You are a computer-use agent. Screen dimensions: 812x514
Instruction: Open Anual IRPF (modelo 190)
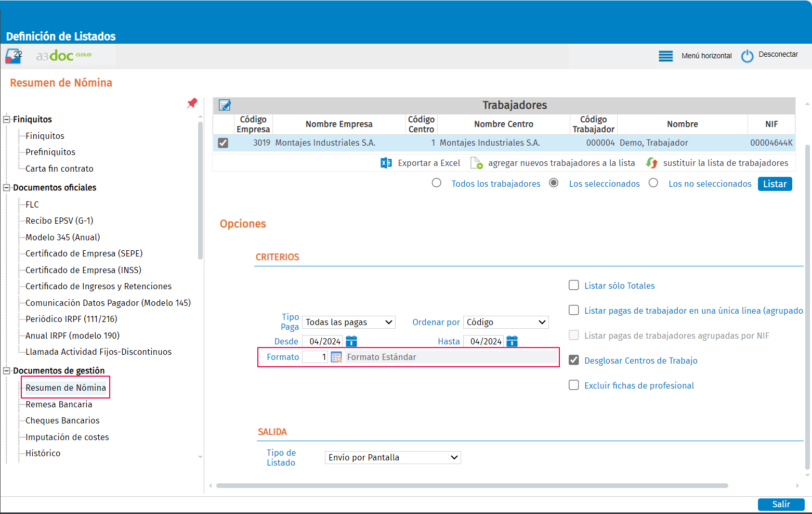click(x=72, y=336)
